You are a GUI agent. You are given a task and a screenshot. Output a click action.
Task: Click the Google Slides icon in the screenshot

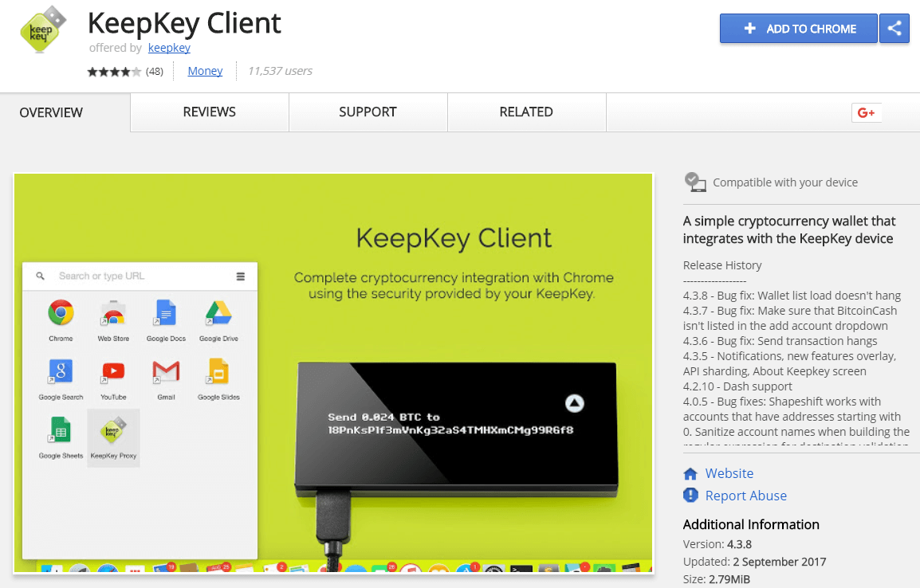click(x=219, y=371)
